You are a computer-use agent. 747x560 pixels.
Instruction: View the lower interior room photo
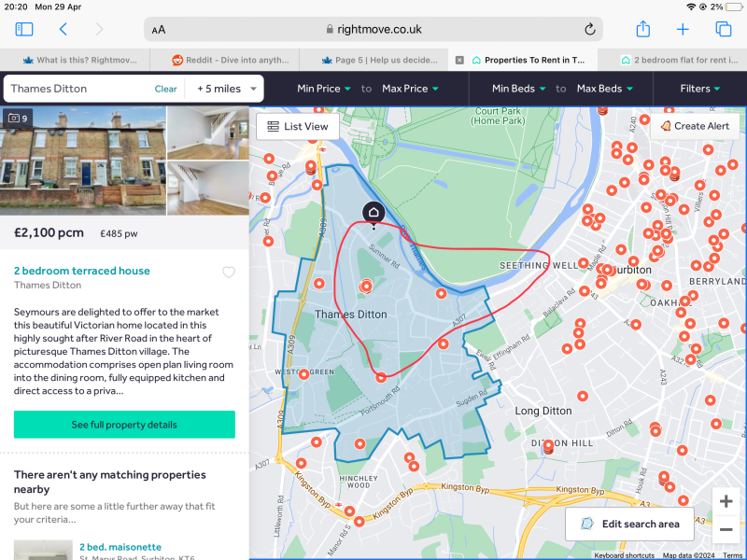click(x=208, y=189)
